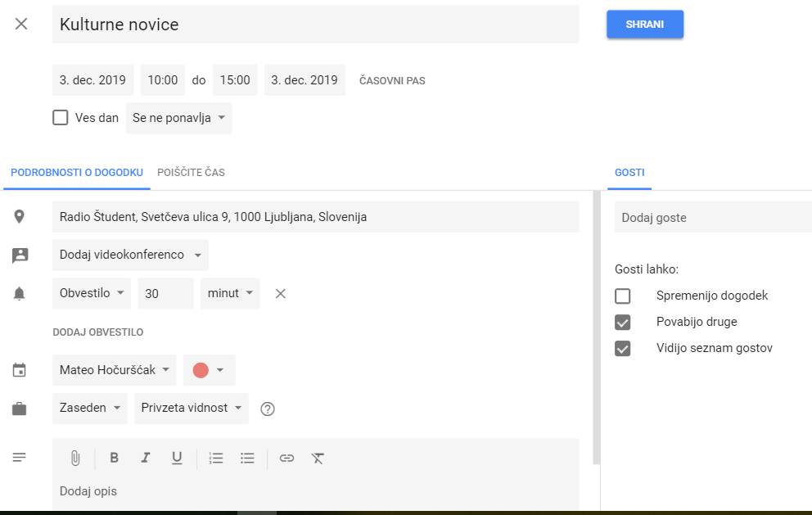Viewport: 812px width, 515px height.
Task: Select the Gosti tab
Action: (x=629, y=173)
